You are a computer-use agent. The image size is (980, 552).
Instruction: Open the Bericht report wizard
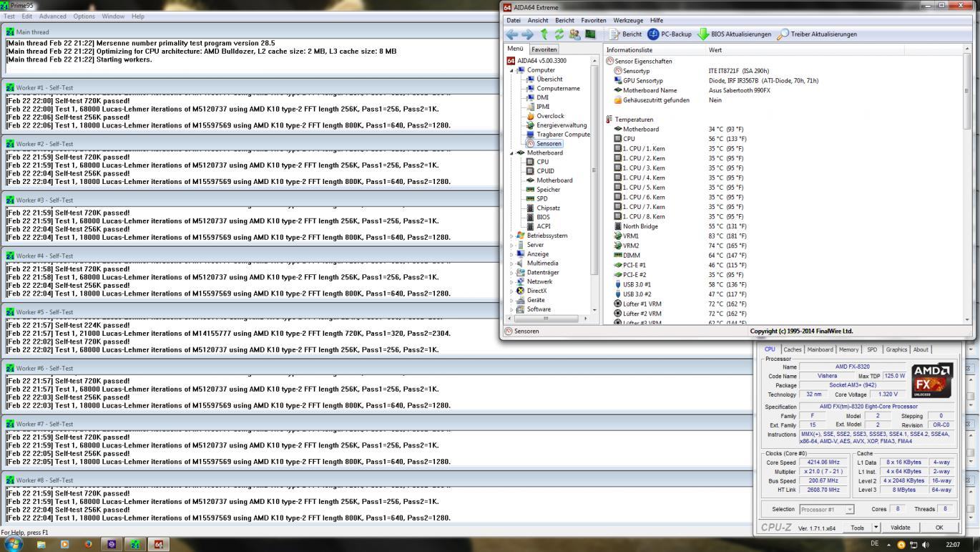tap(625, 34)
